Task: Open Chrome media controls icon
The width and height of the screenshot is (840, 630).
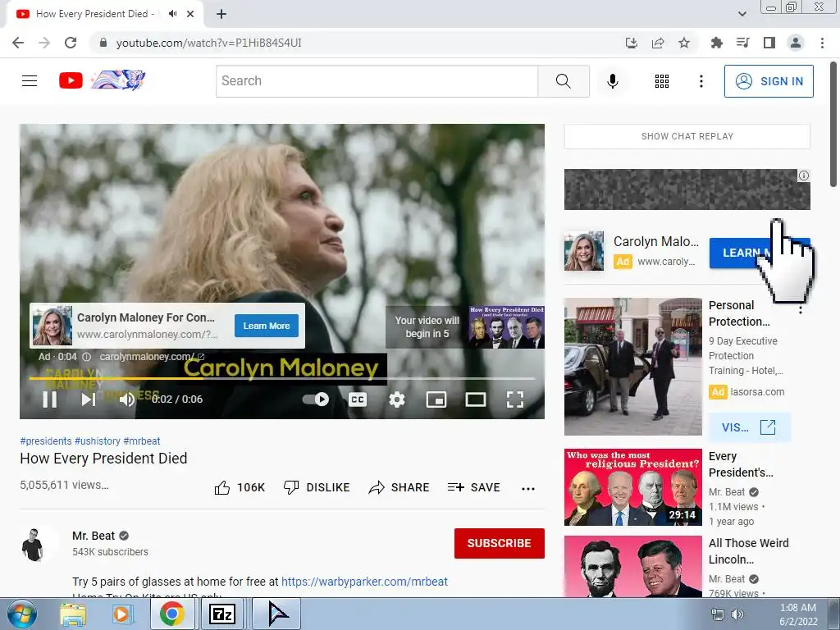Action: [x=743, y=43]
